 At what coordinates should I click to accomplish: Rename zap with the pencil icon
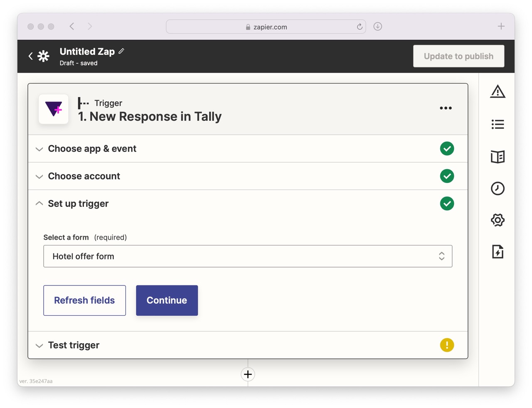pos(121,51)
